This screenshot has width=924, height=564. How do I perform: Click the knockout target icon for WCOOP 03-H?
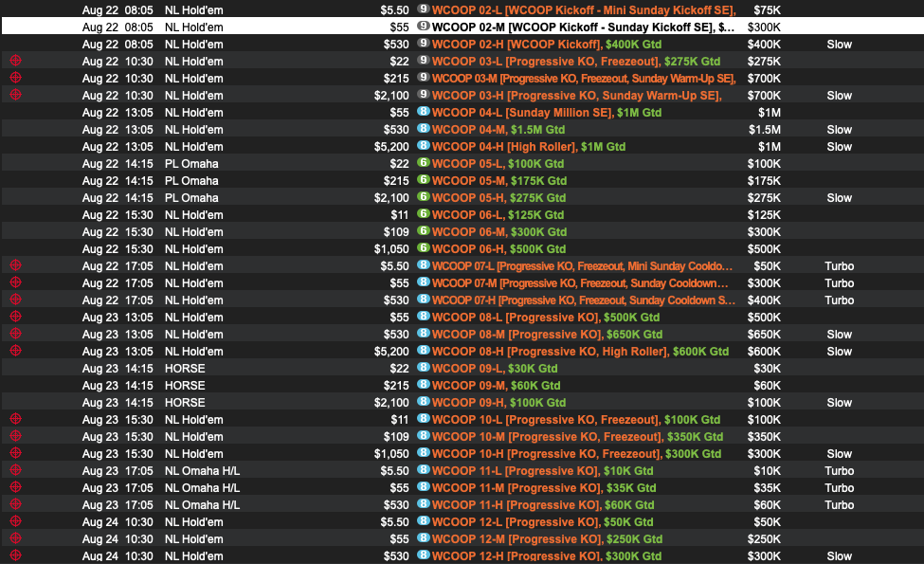coord(16,94)
